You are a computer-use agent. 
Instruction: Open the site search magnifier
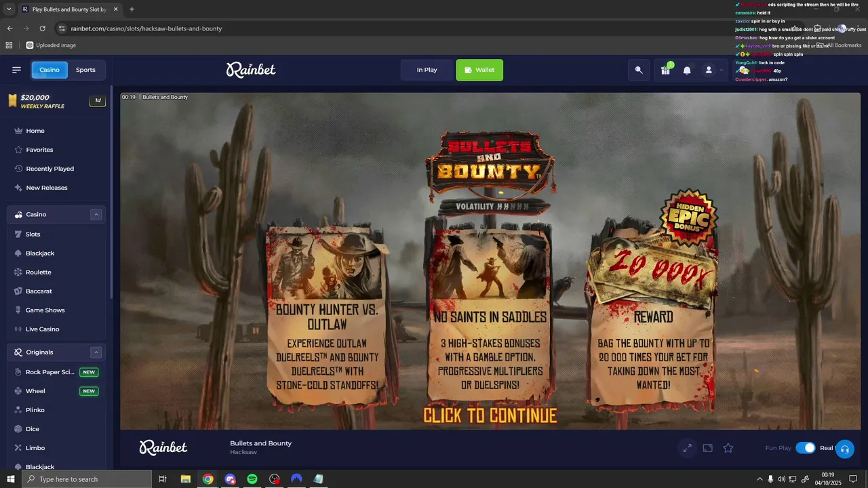639,70
